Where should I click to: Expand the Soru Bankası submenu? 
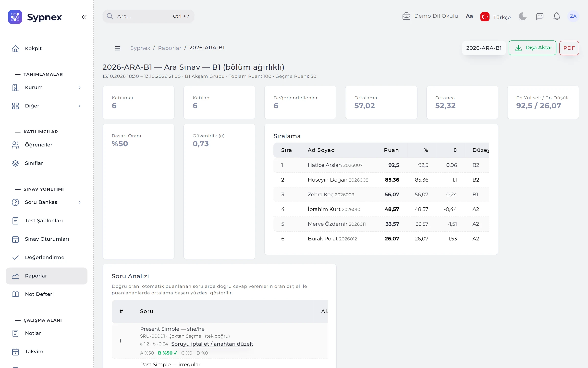click(x=47, y=202)
